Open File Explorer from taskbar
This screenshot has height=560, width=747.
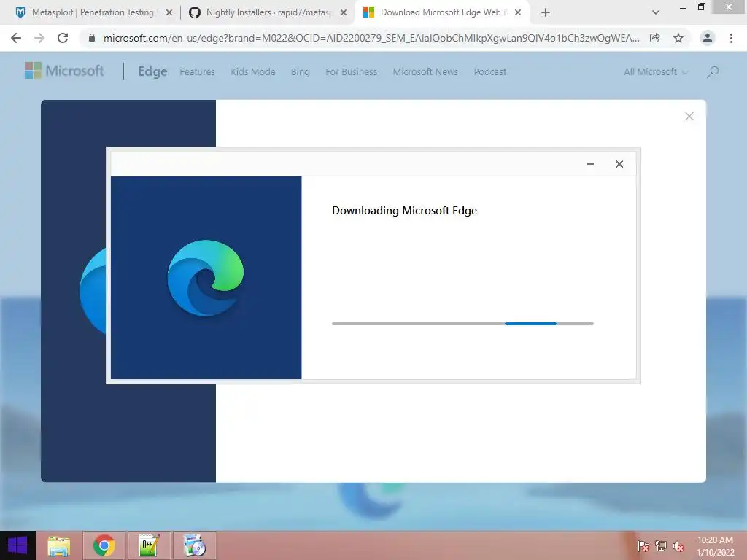coord(59,545)
